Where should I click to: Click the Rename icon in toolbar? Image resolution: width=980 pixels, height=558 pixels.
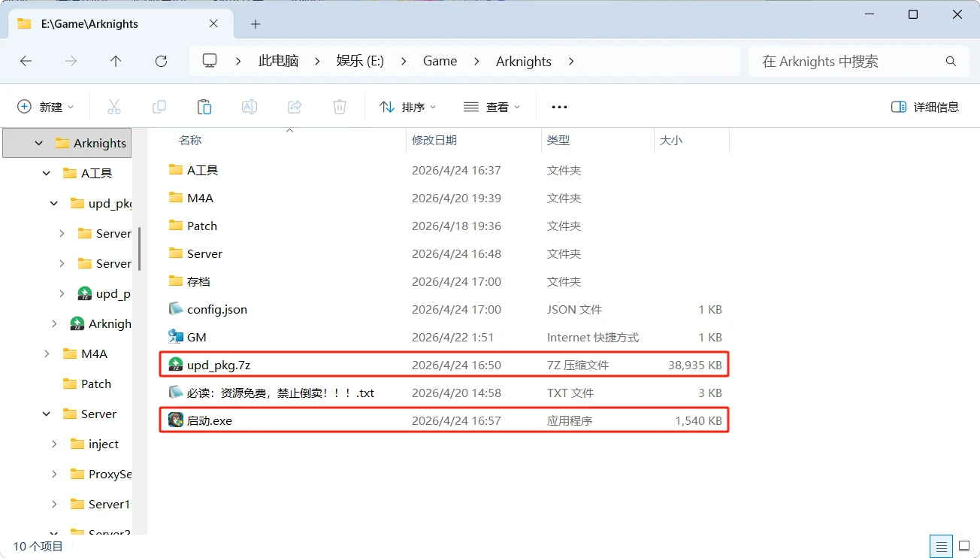click(x=250, y=107)
